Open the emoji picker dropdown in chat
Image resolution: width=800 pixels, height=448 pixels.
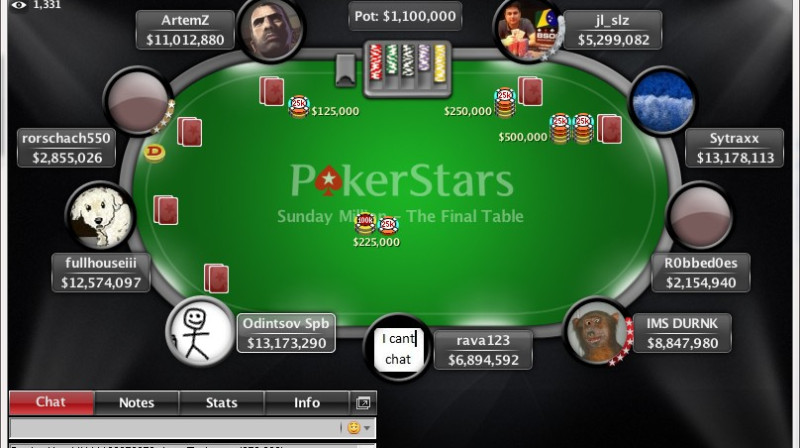point(359,428)
